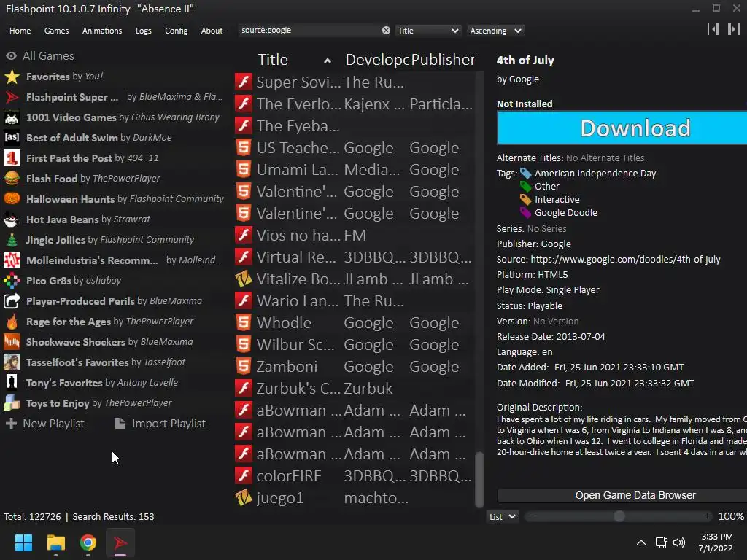Open Tasselfoot's Favorites avatar icon

click(12, 362)
